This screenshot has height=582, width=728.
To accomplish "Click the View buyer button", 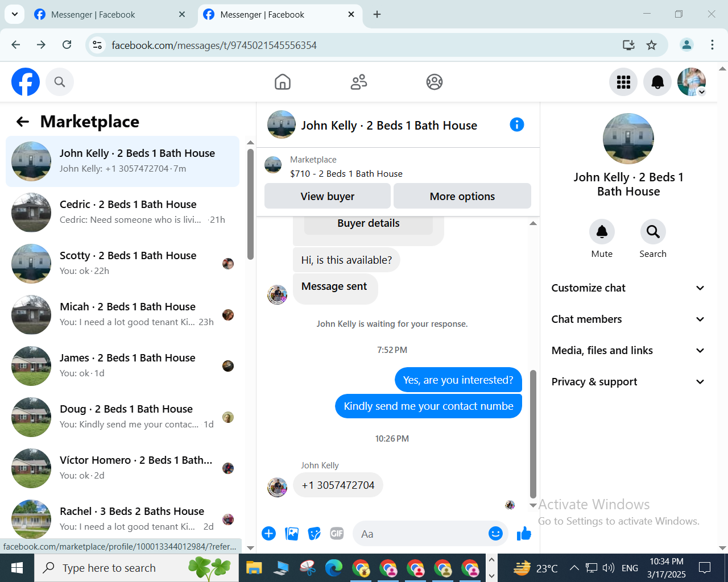I will point(328,196).
